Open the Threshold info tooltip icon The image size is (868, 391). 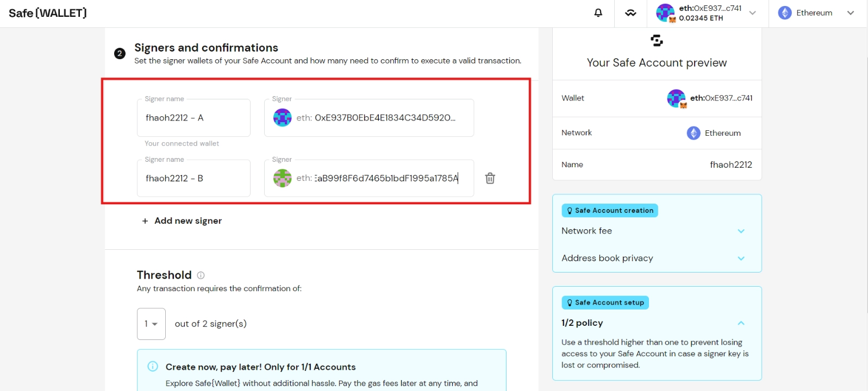[201, 275]
